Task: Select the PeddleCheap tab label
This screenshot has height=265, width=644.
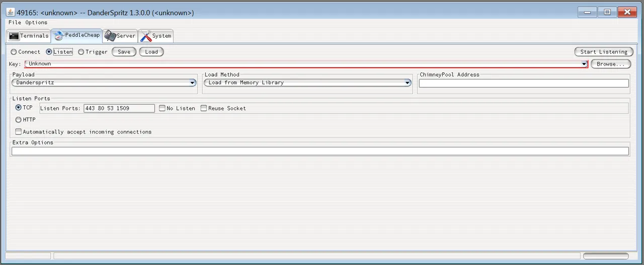Action: 82,35
